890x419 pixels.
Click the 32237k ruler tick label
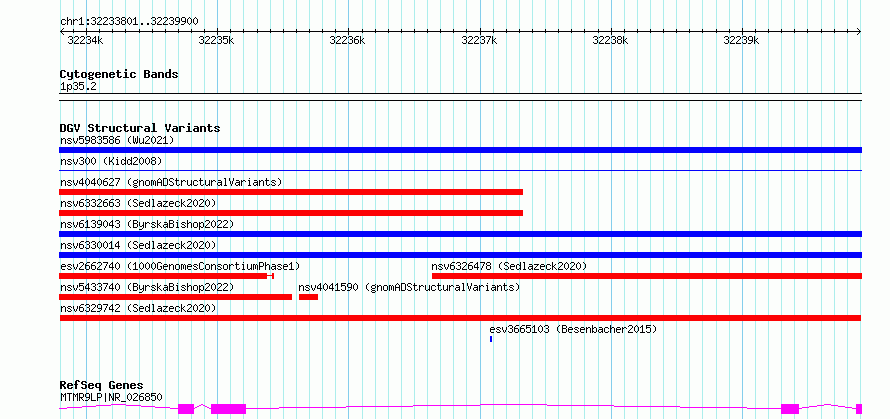(x=479, y=40)
